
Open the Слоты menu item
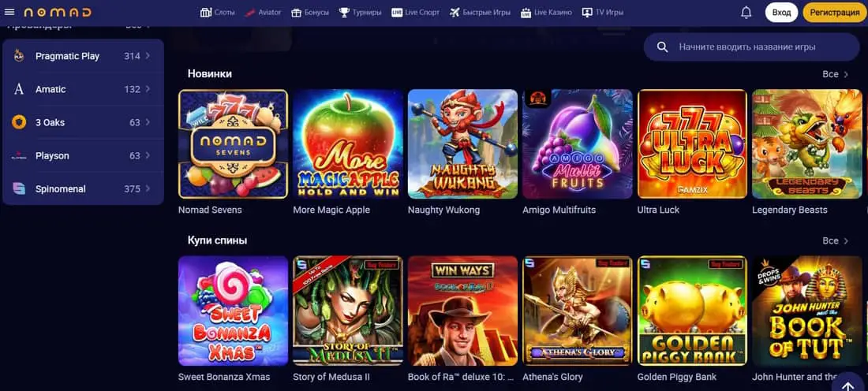pyautogui.click(x=218, y=12)
